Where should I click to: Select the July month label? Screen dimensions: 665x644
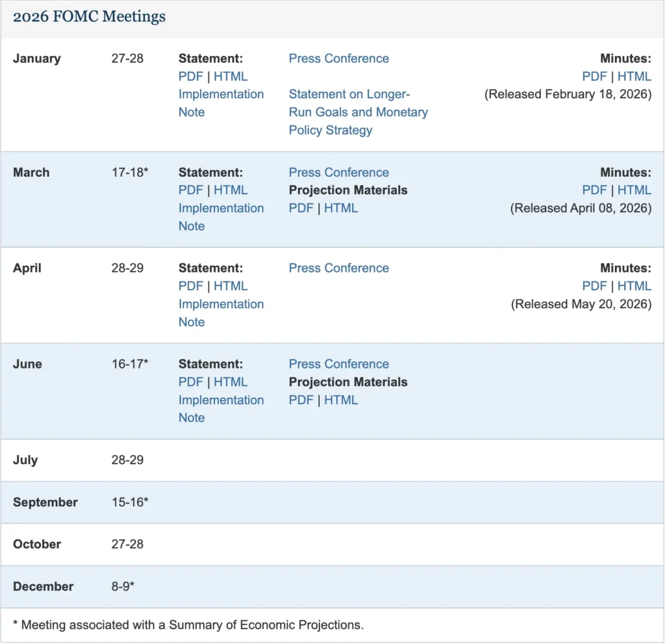point(25,460)
